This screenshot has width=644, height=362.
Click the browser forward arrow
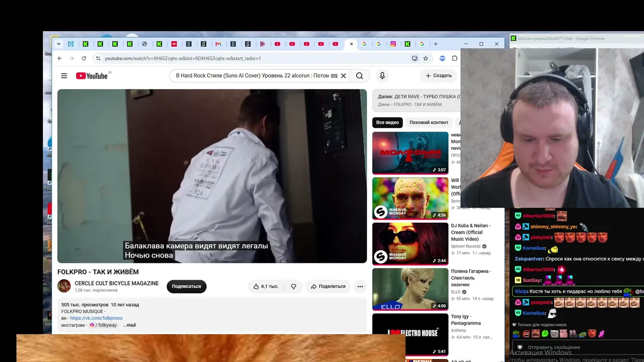point(71,58)
